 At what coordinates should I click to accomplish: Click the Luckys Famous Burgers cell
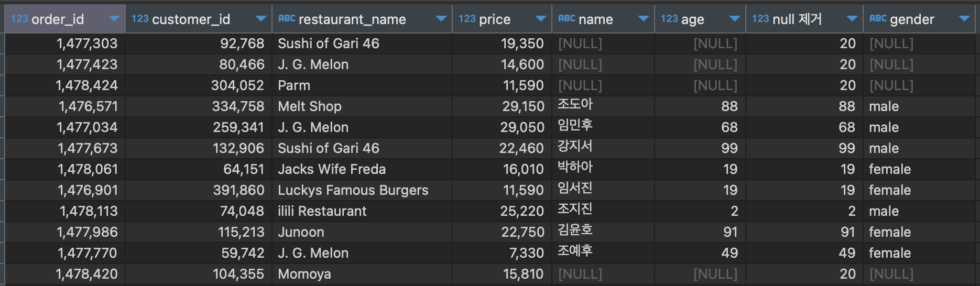[x=362, y=190]
